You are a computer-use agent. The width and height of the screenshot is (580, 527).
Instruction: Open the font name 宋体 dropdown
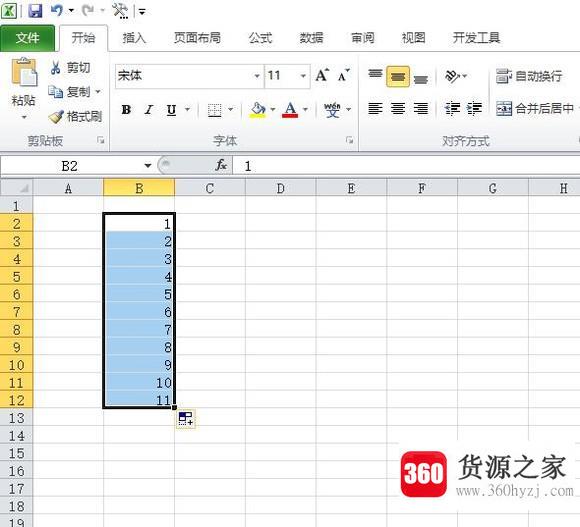tap(257, 76)
